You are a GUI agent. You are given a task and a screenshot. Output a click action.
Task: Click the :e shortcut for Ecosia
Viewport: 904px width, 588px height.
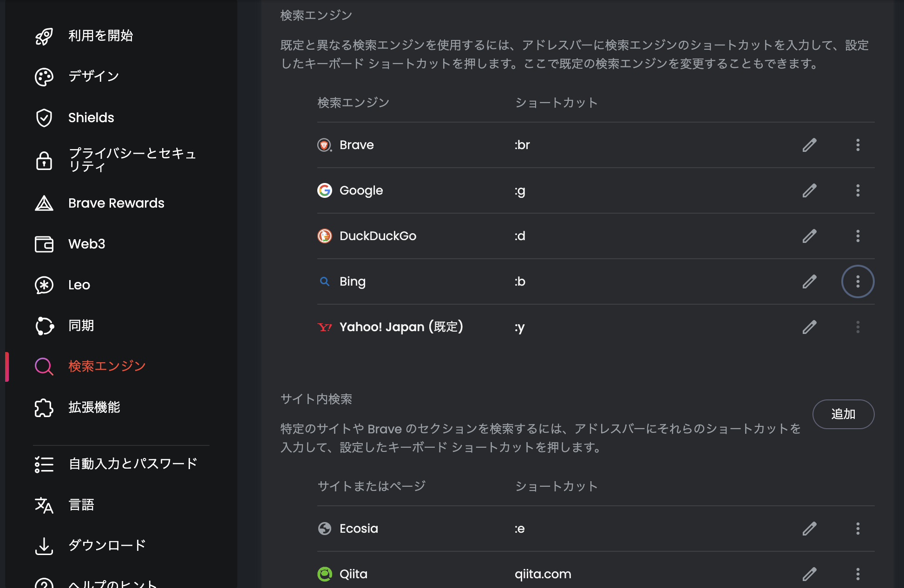point(519,529)
